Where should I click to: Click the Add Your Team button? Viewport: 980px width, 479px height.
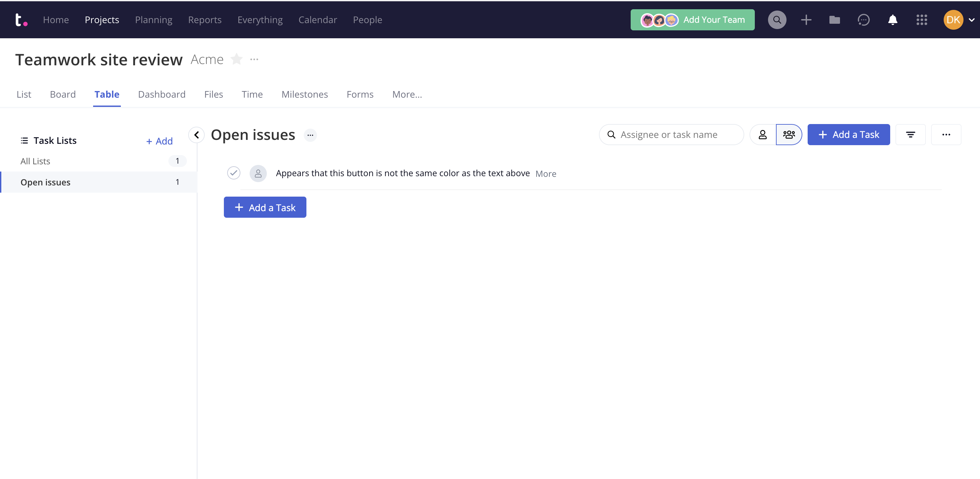point(692,20)
